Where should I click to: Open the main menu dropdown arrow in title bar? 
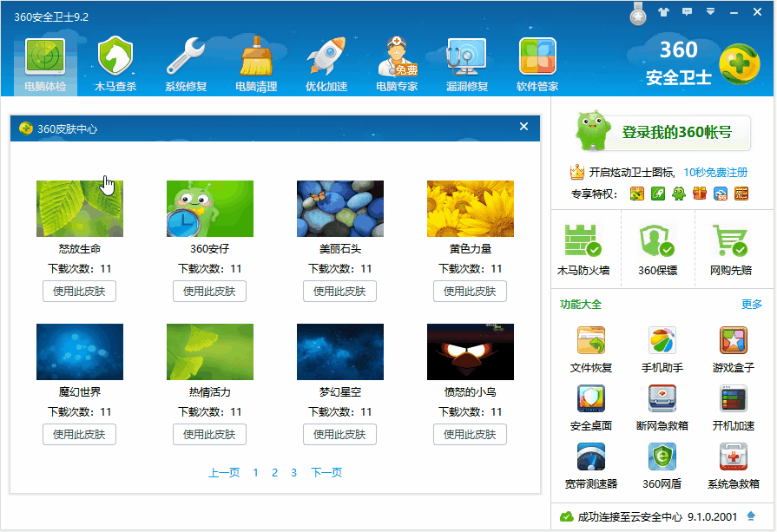coord(711,12)
